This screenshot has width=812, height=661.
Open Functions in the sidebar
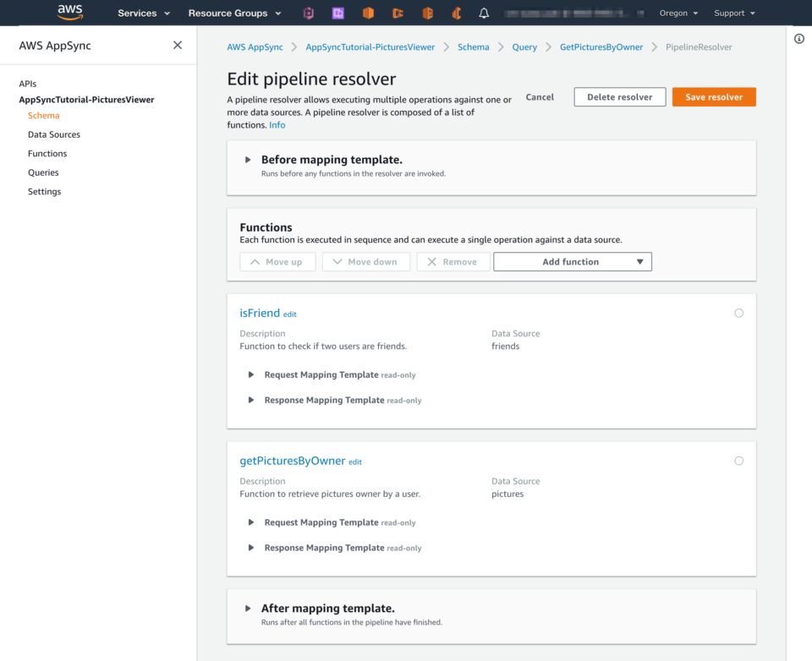pyautogui.click(x=47, y=154)
